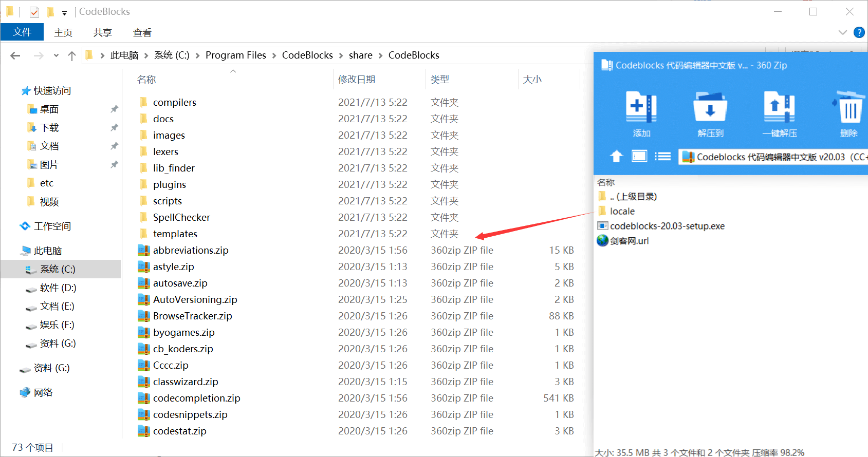Sort files by 大小 column header
868x457 pixels.
532,80
